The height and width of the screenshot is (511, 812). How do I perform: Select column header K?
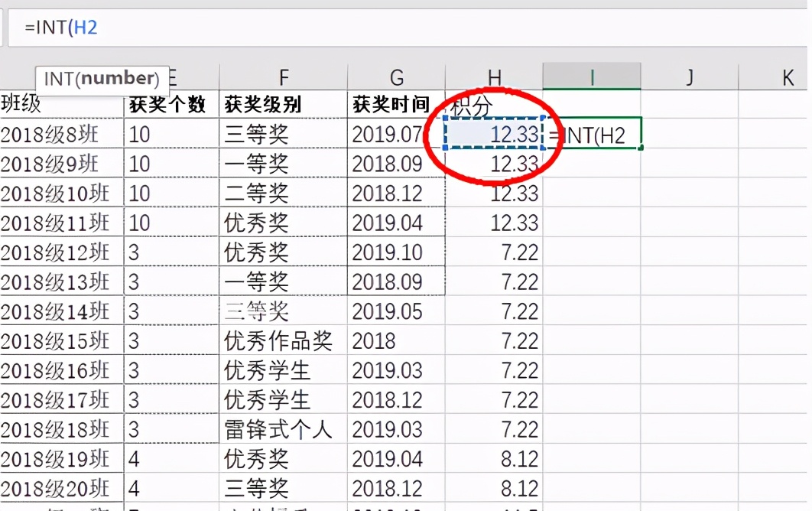[x=787, y=76]
